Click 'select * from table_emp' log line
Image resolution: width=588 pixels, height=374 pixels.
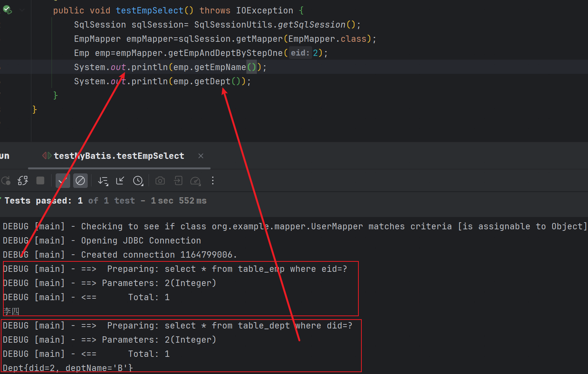click(175, 269)
